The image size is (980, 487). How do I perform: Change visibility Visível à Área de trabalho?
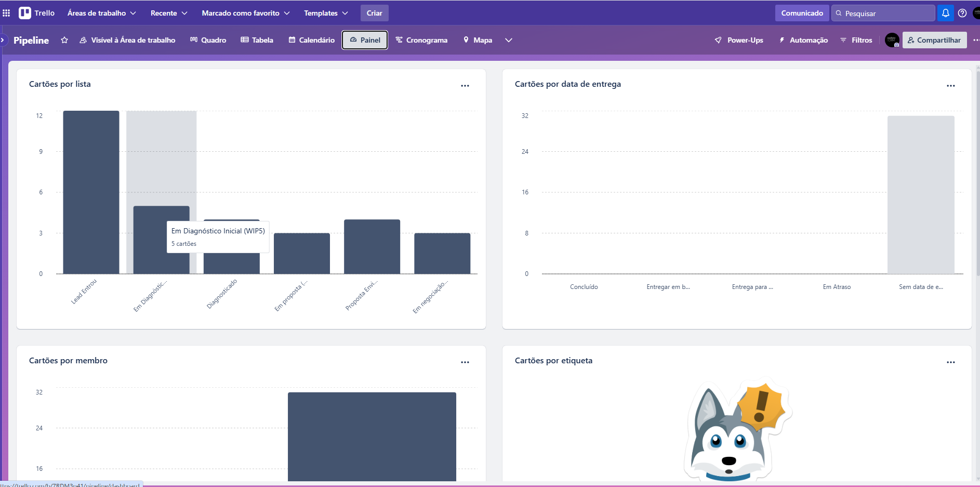[127, 40]
